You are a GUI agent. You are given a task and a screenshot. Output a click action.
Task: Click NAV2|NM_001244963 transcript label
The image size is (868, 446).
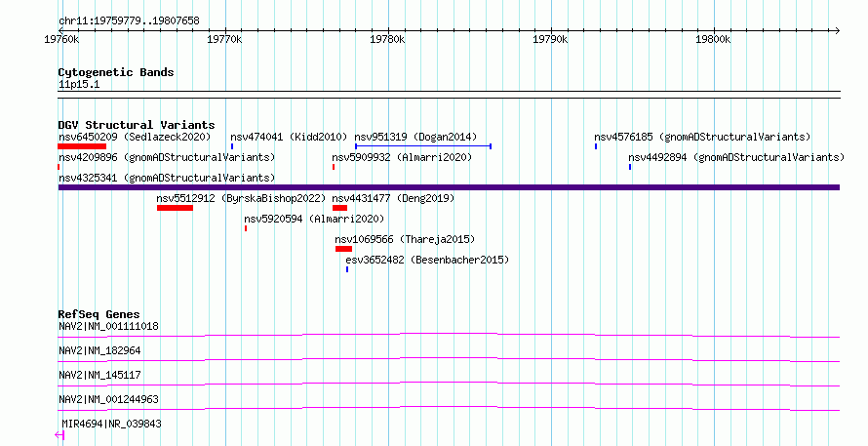click(x=108, y=399)
